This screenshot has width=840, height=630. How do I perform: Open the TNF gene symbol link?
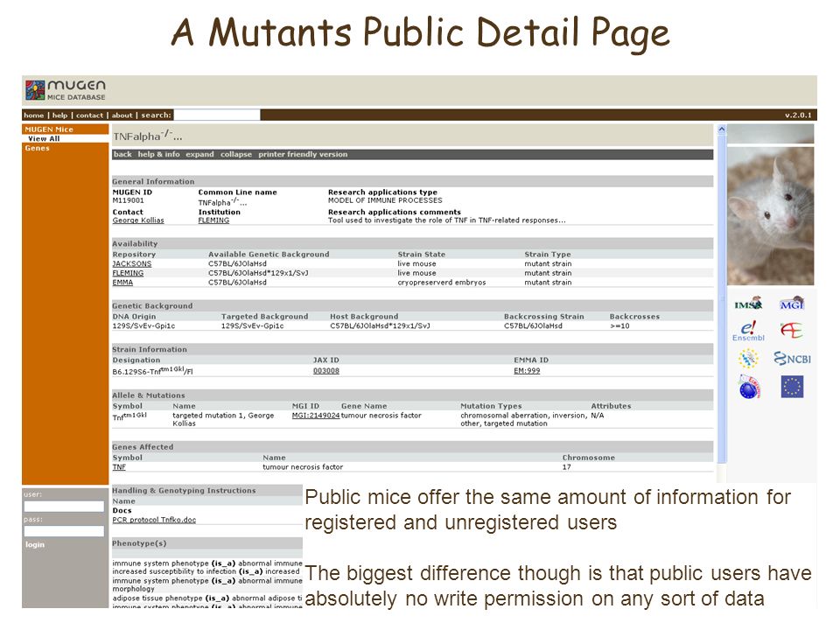(119, 467)
